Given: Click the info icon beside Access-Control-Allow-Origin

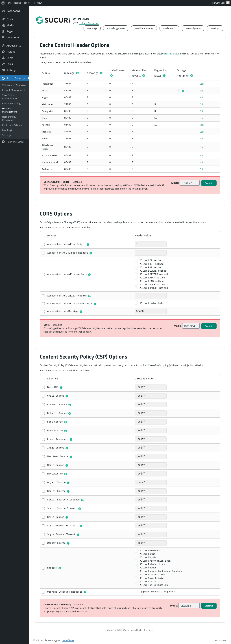Looking at the screenshot, I should coord(88,245).
